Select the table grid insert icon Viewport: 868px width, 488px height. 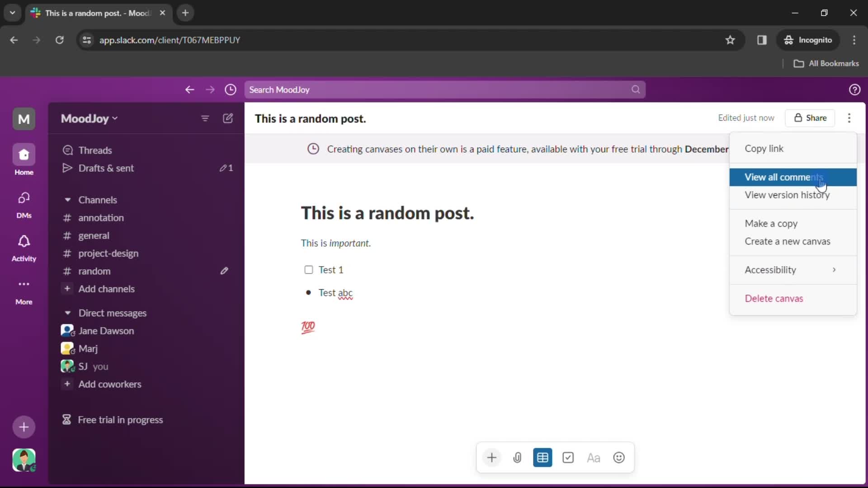click(x=542, y=458)
